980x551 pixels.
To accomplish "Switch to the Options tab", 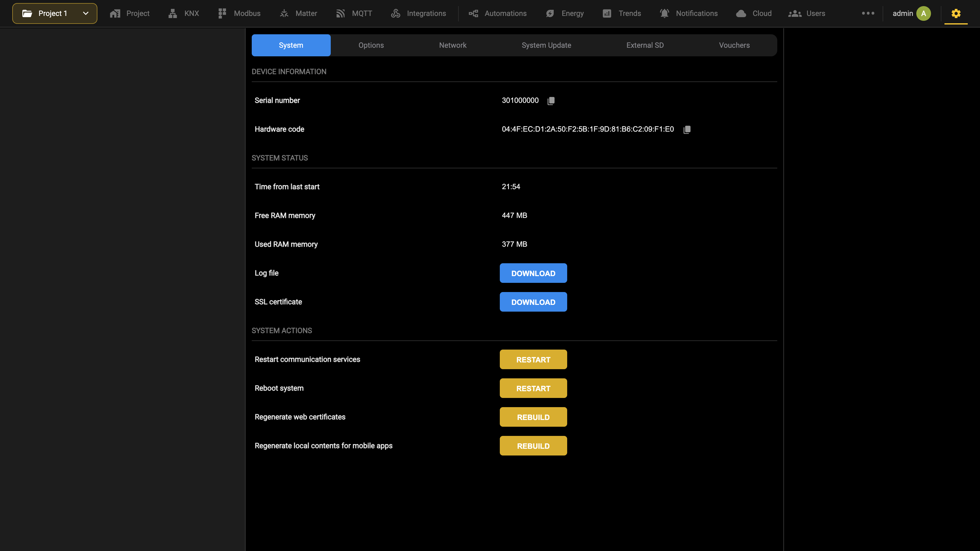I will tap(371, 45).
